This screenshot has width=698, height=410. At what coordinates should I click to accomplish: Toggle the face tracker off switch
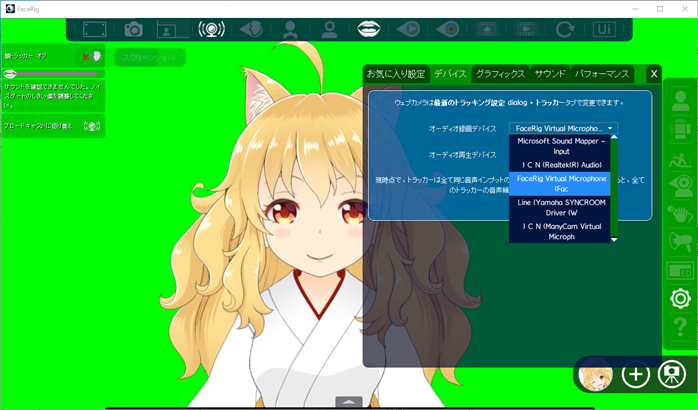(93, 57)
